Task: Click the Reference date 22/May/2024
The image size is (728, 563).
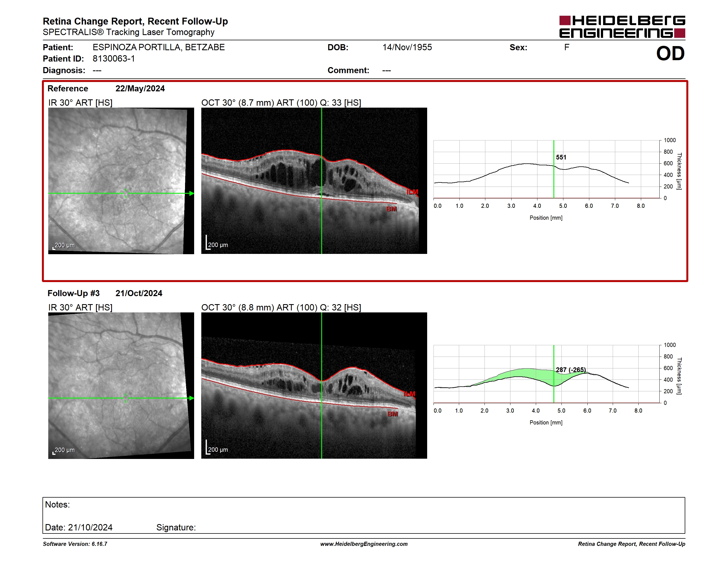Action: point(140,88)
